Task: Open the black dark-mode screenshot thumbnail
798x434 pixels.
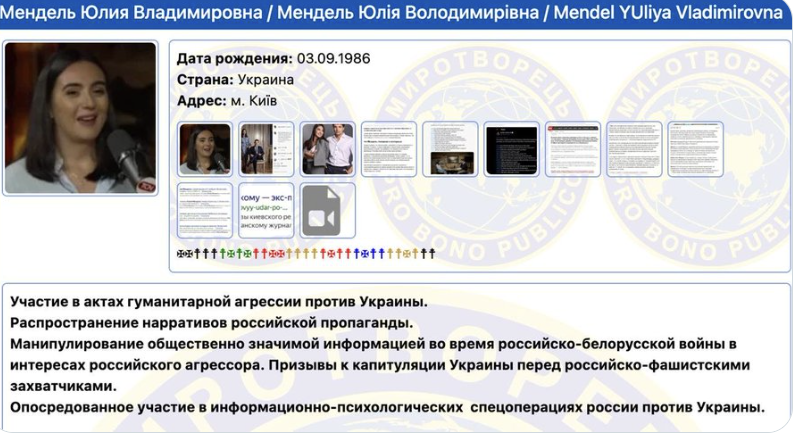Action: click(x=511, y=149)
